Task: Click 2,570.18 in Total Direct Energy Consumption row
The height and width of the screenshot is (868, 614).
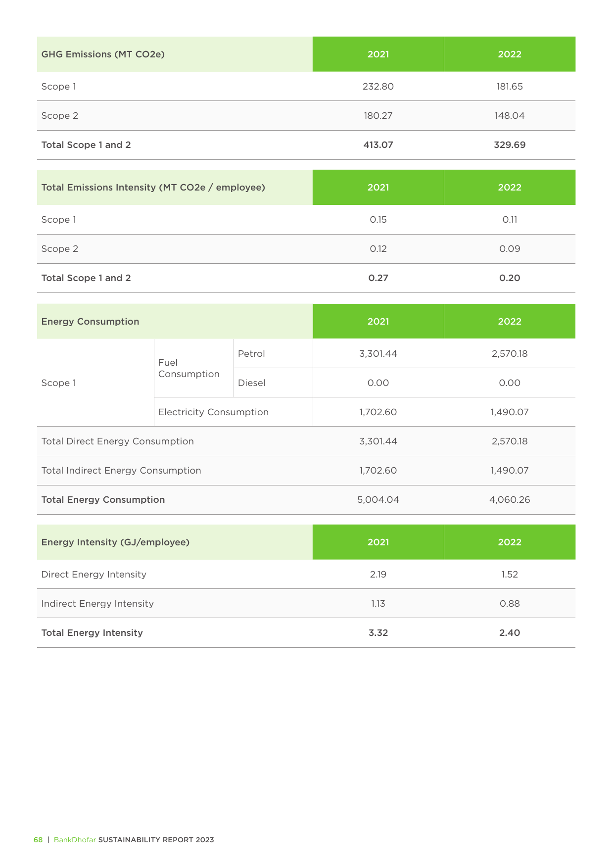Action: pyautogui.click(x=510, y=441)
